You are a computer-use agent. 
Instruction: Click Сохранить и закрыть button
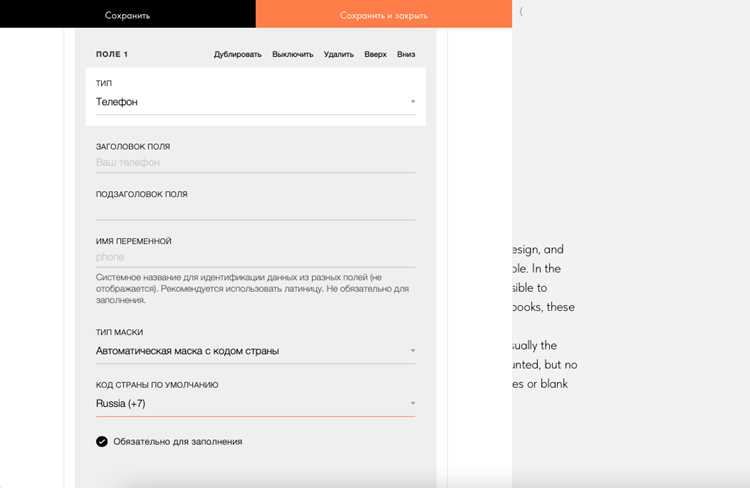pos(384,14)
